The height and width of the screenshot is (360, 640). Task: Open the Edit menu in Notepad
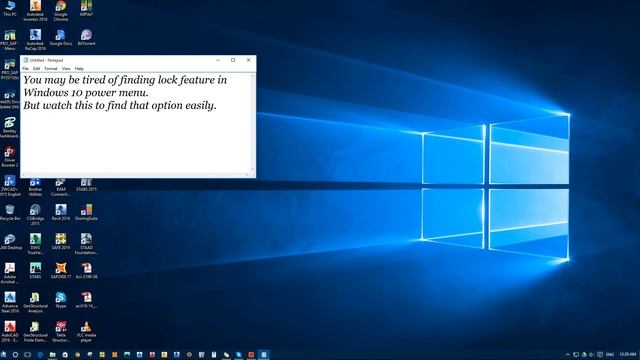pos(36,69)
